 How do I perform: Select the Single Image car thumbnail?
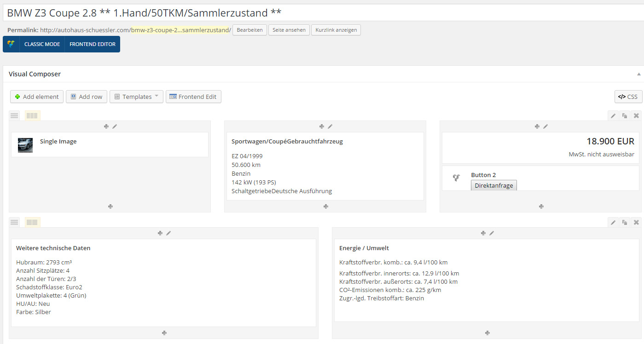point(25,145)
